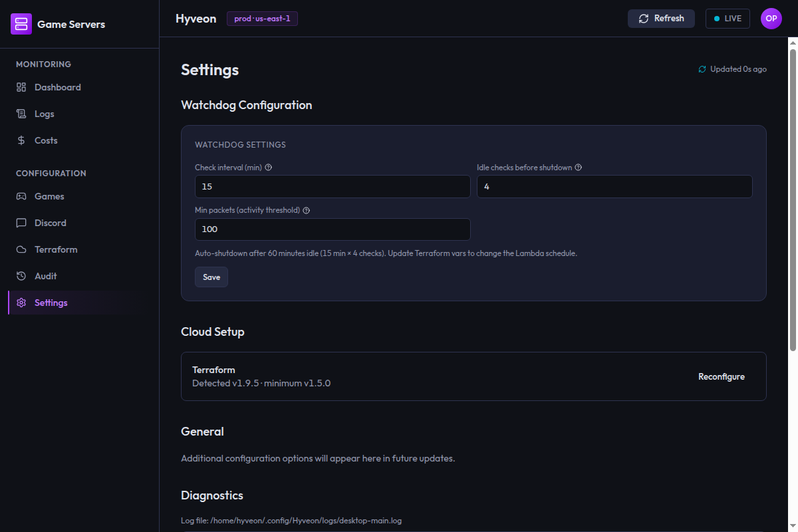Click the CONFIGURATION section label
This screenshot has width=798, height=532.
(51, 174)
